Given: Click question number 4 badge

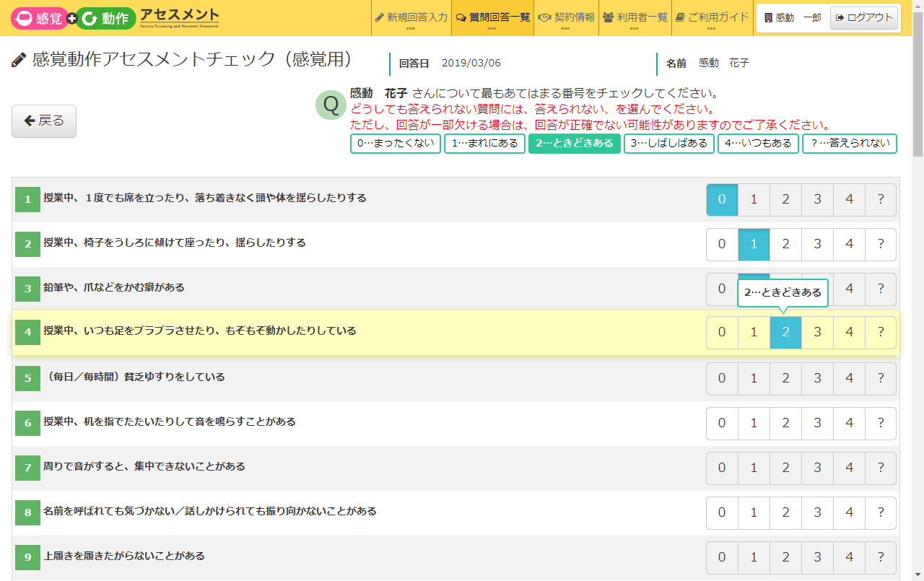Looking at the screenshot, I should point(27,333).
